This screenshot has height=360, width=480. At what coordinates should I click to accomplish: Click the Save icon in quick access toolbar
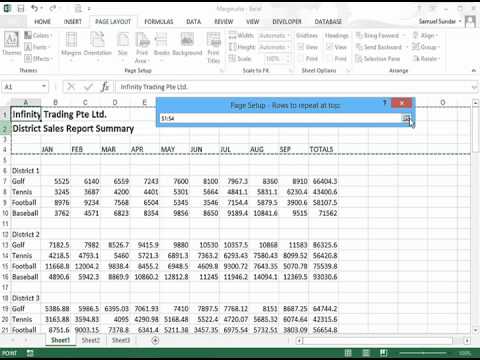pyautogui.click(x=21, y=9)
